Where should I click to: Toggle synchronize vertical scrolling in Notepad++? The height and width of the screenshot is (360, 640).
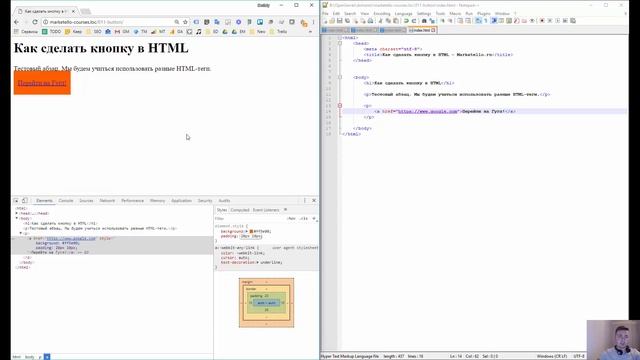(459, 21)
